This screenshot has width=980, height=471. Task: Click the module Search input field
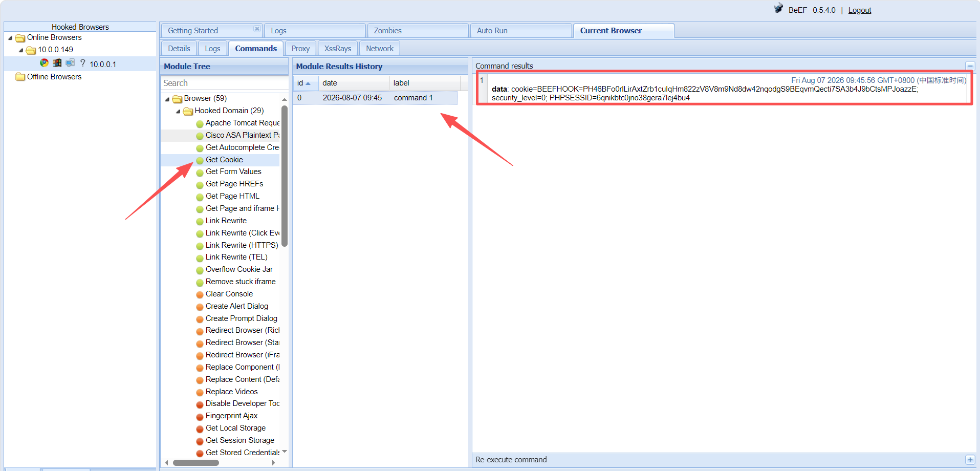(x=225, y=83)
